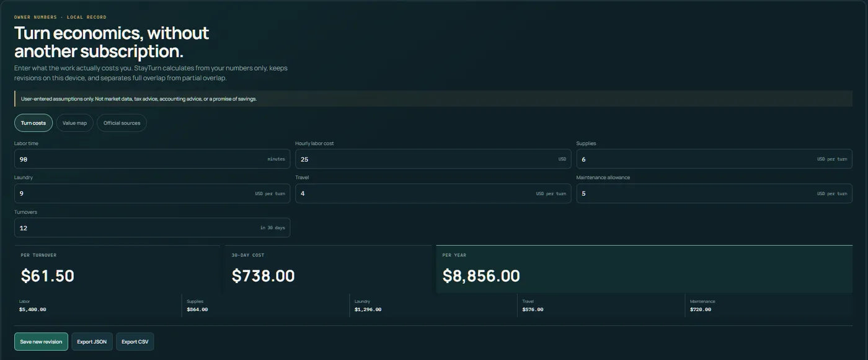Click the 'Owner Numbers · Local Record' label
Image resolution: width=868 pixels, height=360 pixels.
click(60, 17)
